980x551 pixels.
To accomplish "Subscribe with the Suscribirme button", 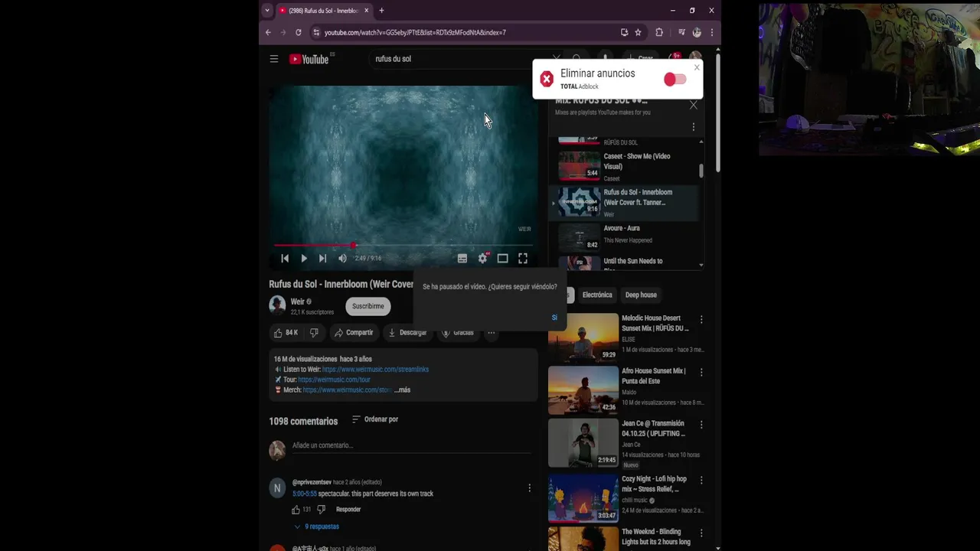I will point(368,306).
